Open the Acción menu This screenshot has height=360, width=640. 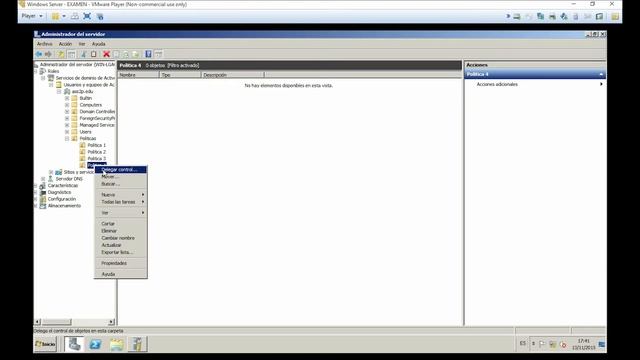(x=65, y=44)
